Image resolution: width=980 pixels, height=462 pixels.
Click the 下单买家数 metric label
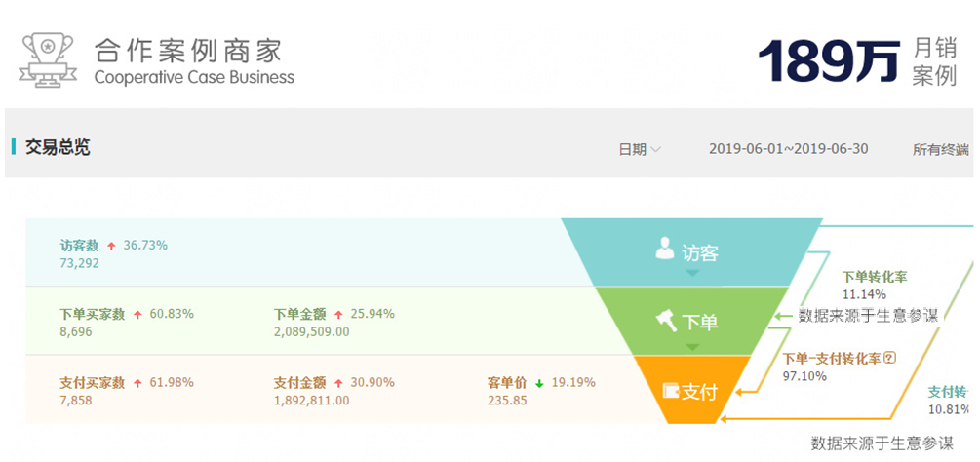(x=92, y=315)
